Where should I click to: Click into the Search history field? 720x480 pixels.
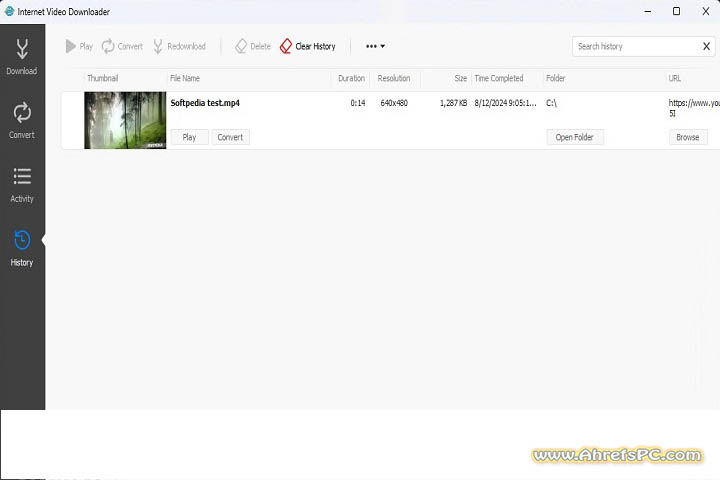(x=636, y=46)
